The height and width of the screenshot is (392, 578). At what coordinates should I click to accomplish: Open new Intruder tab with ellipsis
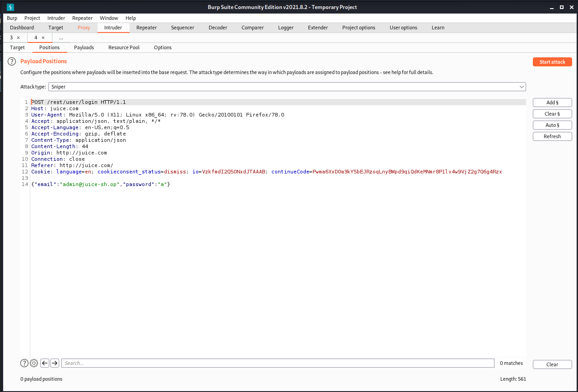tap(61, 38)
